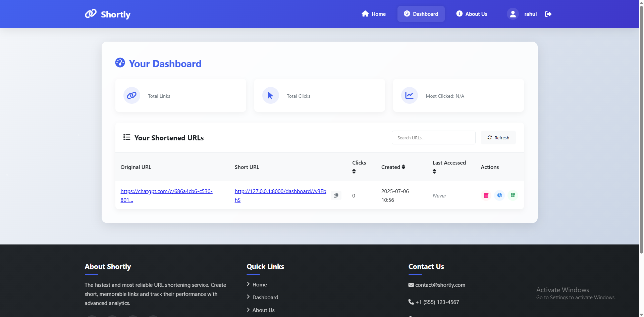644x317 pixels.
Task: Click the user profile icon beside rahul
Action: click(x=513, y=14)
